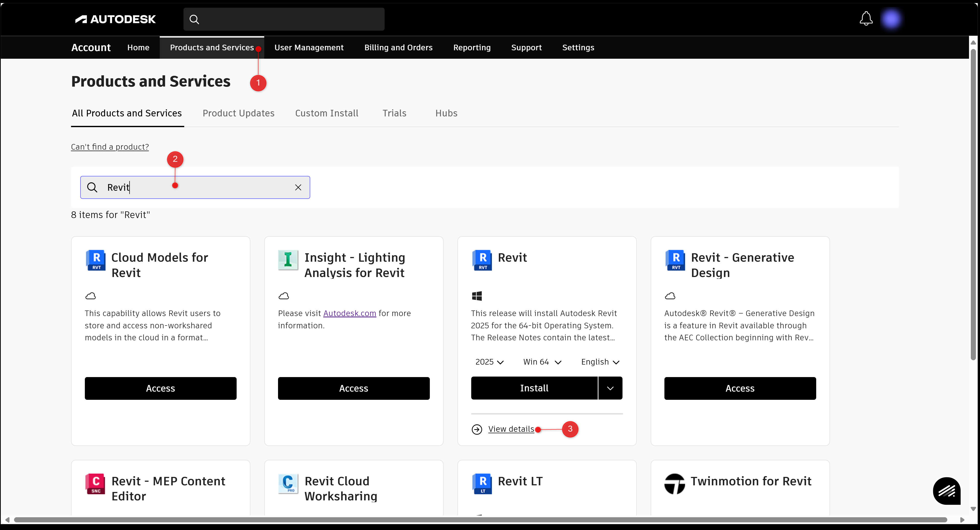Image resolution: width=980 pixels, height=530 pixels.
Task: Switch to the Product Updates tab
Action: click(x=238, y=113)
